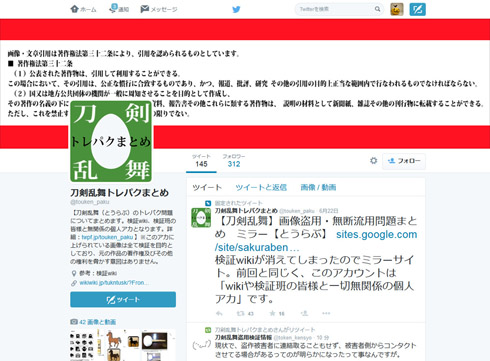Click the location pin icon beside 参考：検証wiki
The image size is (490, 361).
74,273
